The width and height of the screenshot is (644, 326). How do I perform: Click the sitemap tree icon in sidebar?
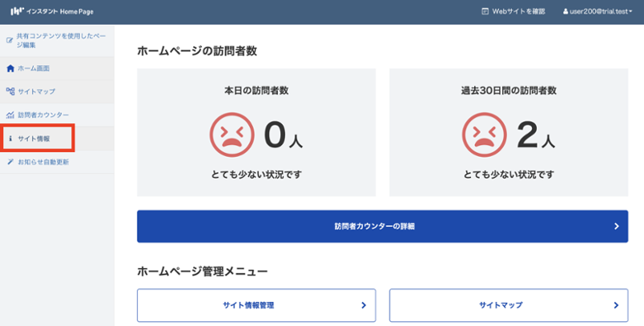point(10,92)
